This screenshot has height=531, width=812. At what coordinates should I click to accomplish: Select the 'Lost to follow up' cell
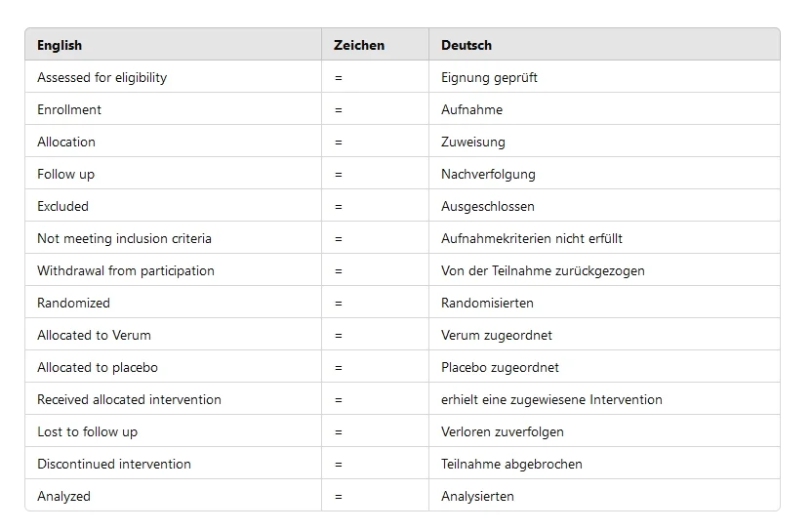click(x=87, y=431)
